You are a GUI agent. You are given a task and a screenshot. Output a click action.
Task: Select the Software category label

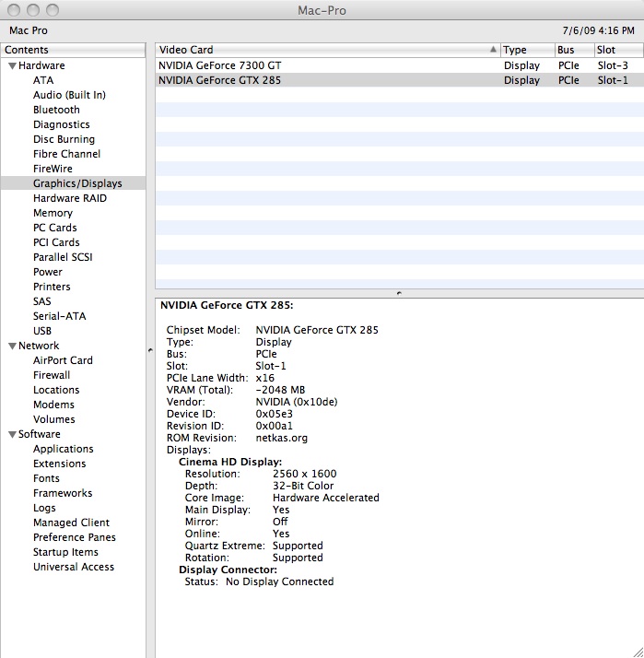pos(39,434)
